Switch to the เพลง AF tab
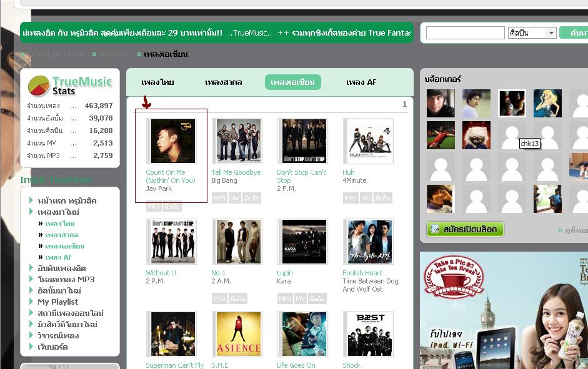The height and width of the screenshot is (369, 588). tap(361, 82)
